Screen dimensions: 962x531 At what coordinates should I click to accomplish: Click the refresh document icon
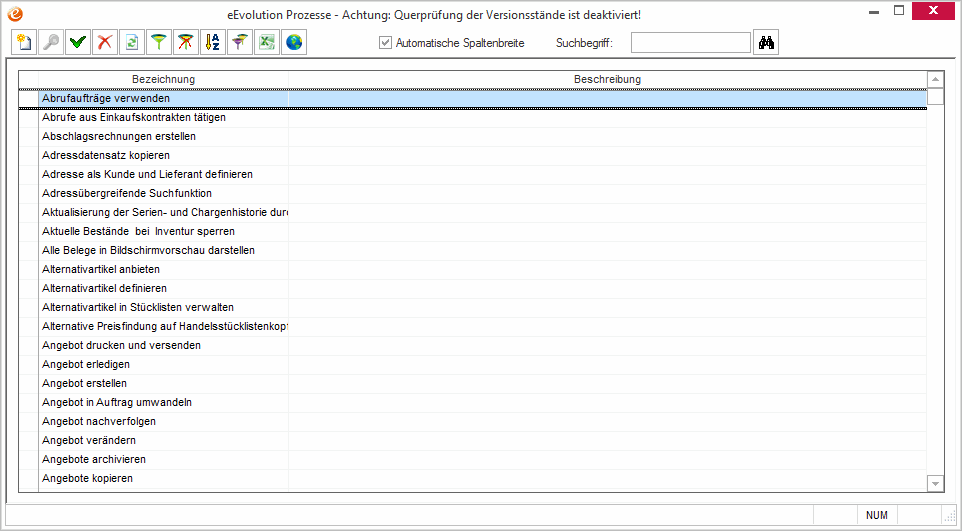click(x=132, y=42)
